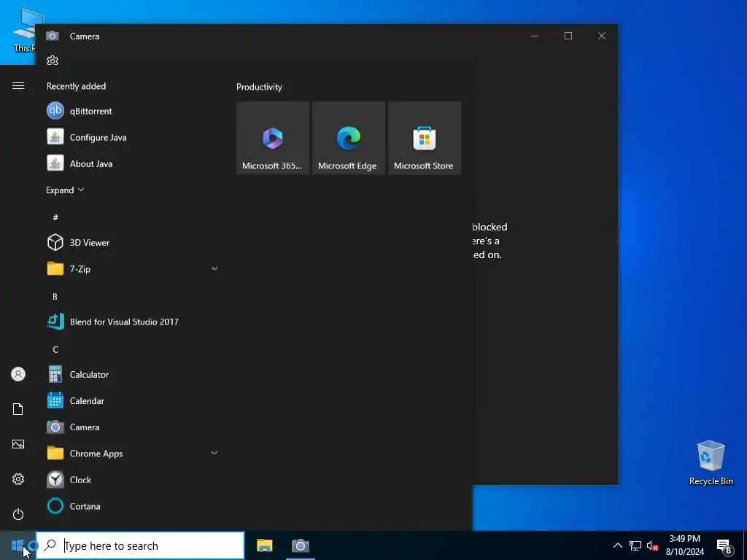Open the user account icon in Start
Viewport: 747px width, 560px height.
coord(18,374)
